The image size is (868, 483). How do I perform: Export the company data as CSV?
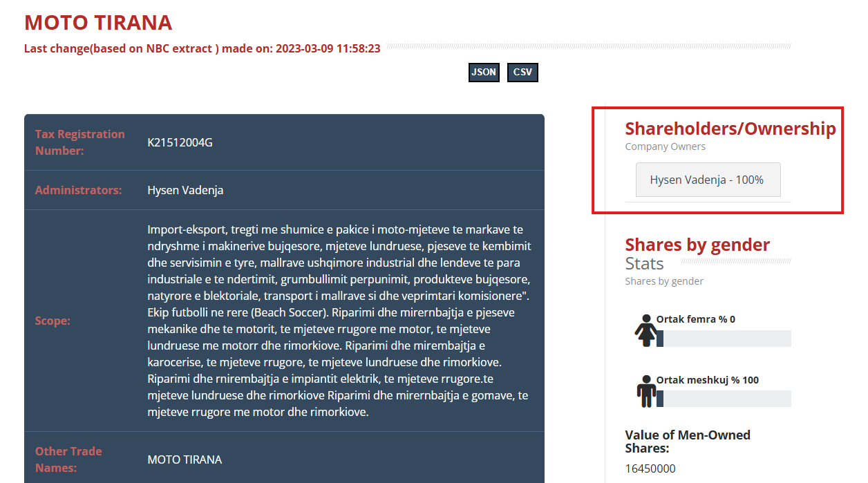coord(522,73)
